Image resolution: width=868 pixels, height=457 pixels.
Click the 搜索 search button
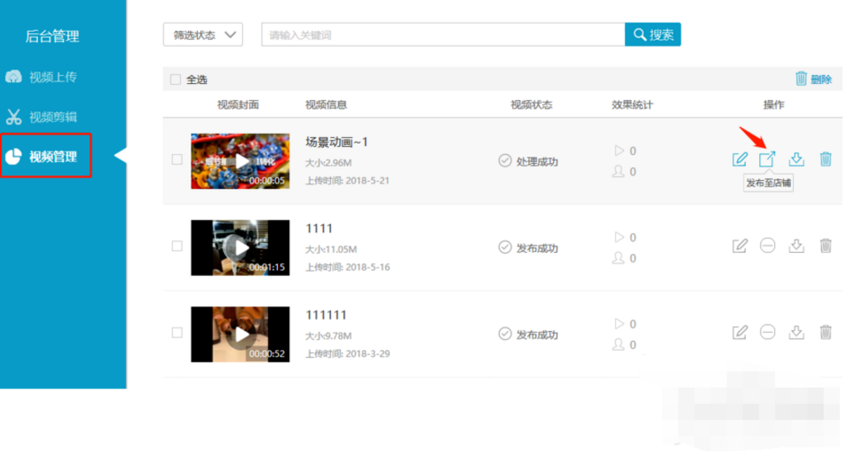[652, 35]
